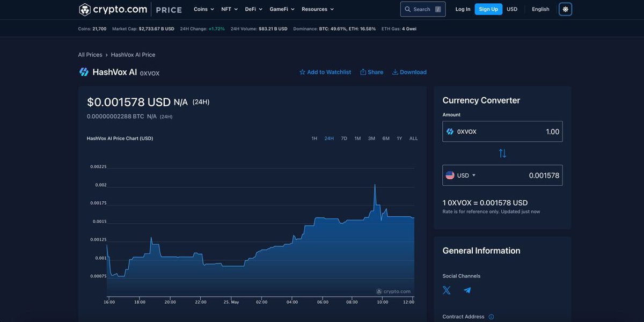Click the All Prices breadcrumb

(90, 55)
